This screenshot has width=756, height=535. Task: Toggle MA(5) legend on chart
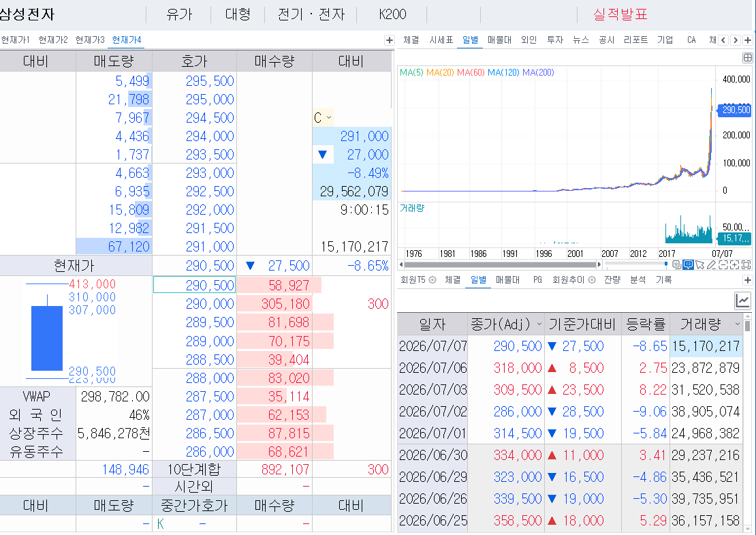point(411,72)
